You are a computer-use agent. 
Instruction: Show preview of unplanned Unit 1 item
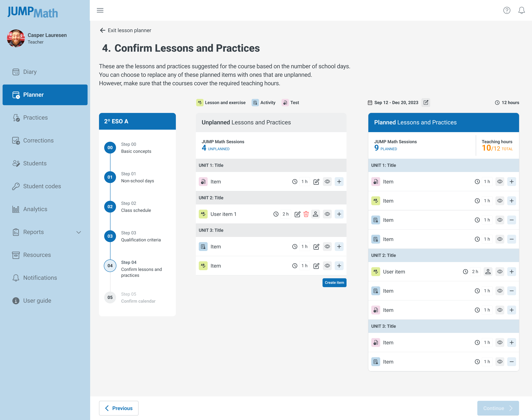[x=327, y=182]
